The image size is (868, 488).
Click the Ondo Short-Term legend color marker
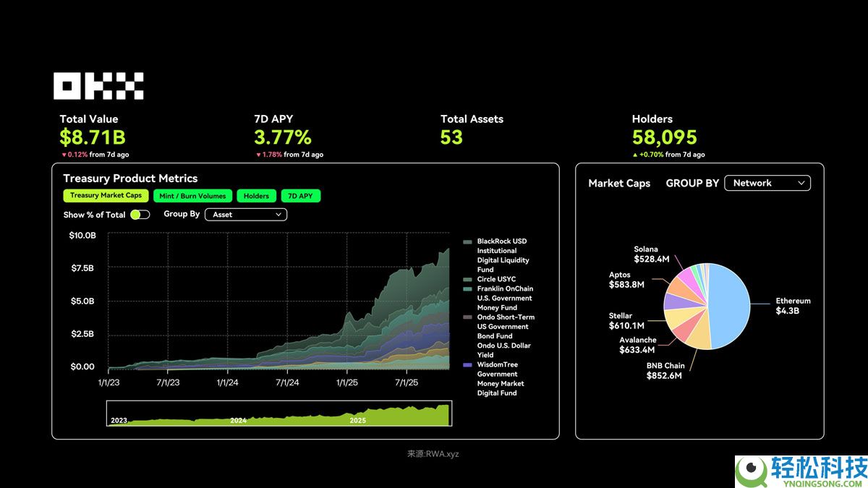(468, 317)
